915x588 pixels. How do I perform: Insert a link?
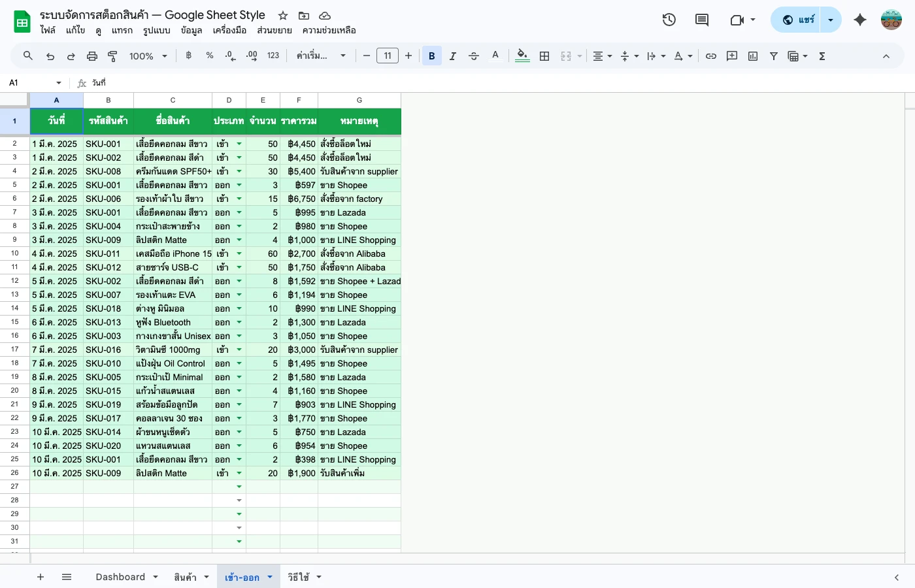click(711, 56)
